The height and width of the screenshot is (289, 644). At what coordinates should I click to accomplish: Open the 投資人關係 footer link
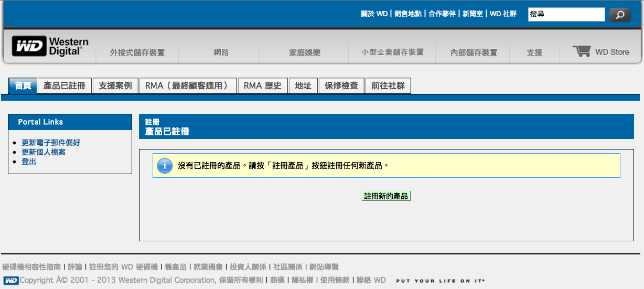[x=248, y=267]
